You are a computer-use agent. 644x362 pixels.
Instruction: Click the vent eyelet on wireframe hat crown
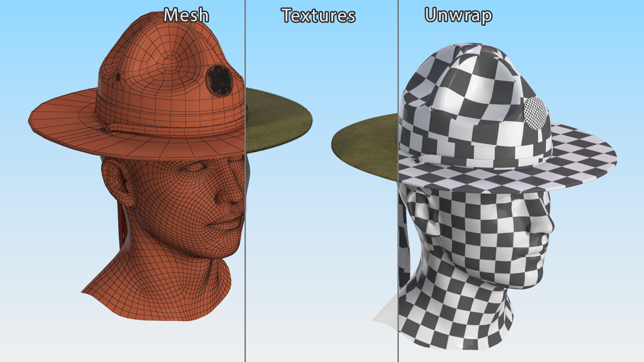[x=118, y=77]
